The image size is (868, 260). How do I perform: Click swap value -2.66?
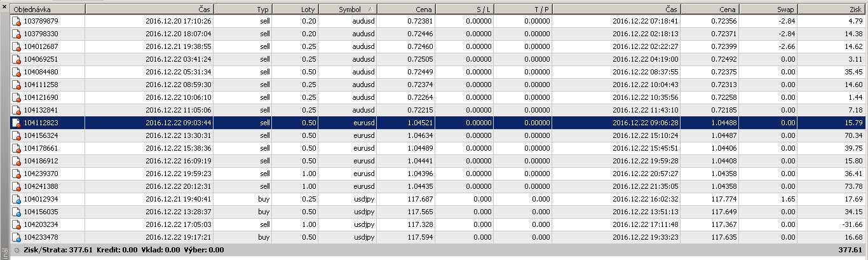(787, 46)
